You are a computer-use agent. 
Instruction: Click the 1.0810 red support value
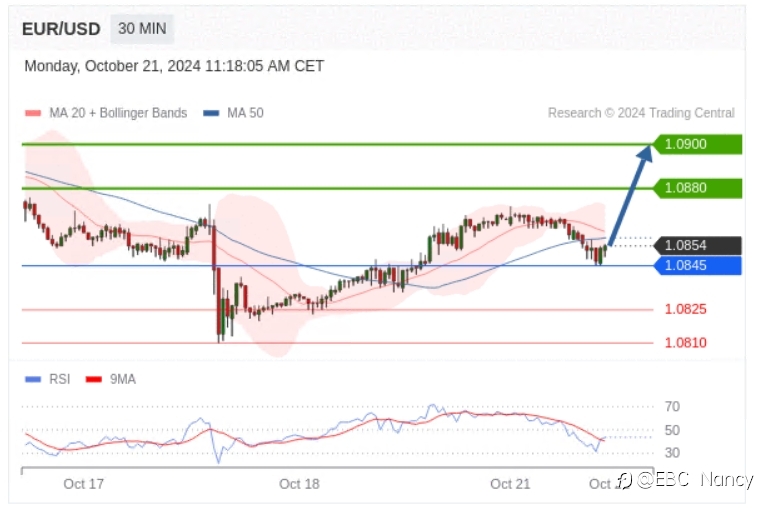[686, 343]
